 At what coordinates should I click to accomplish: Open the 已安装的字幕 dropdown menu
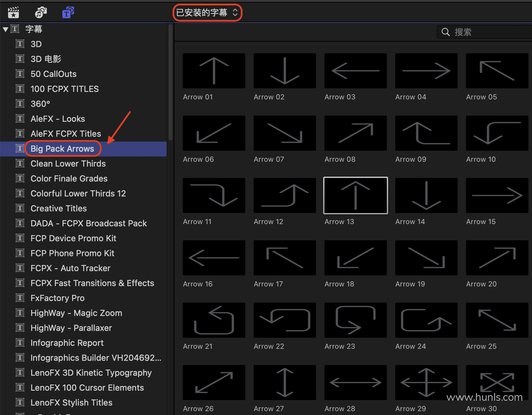[x=207, y=13]
